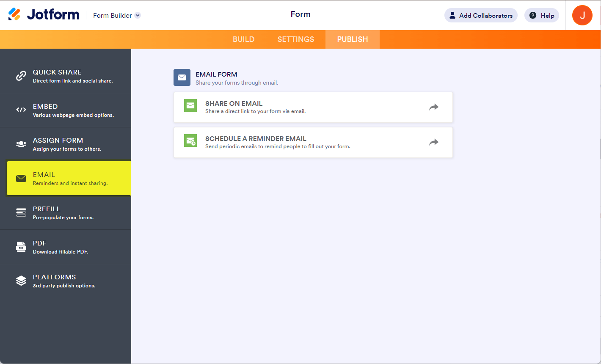Screen dimensions: 601x364
Task: Open the Form Builder dropdown arrow
Action: (x=138, y=15)
